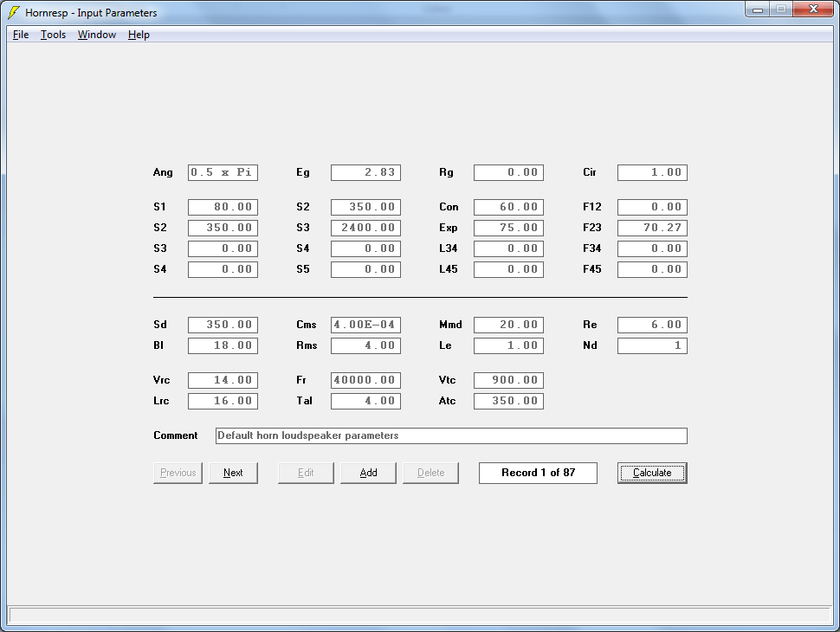Open the Window menu
840x632 pixels.
(x=96, y=35)
